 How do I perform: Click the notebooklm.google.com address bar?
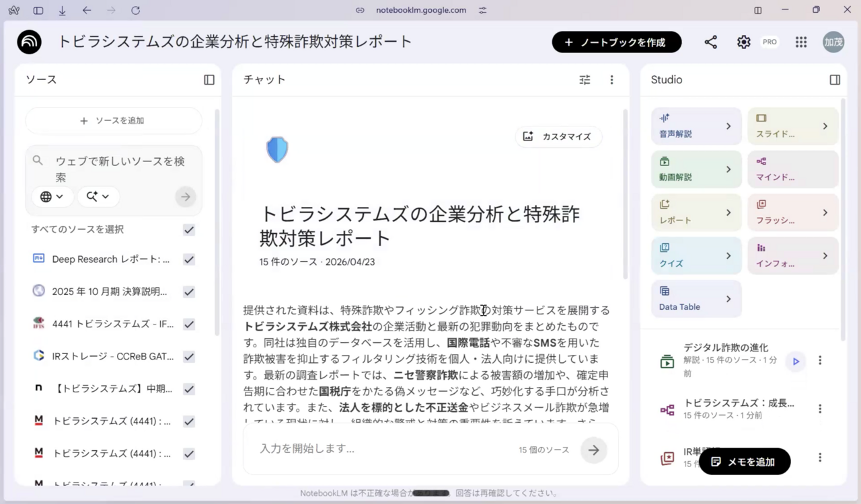click(x=420, y=10)
